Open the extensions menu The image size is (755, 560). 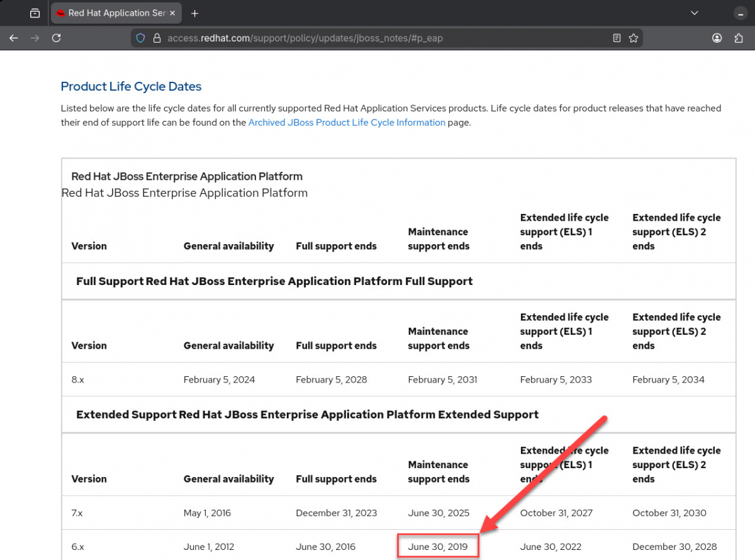coord(739,38)
